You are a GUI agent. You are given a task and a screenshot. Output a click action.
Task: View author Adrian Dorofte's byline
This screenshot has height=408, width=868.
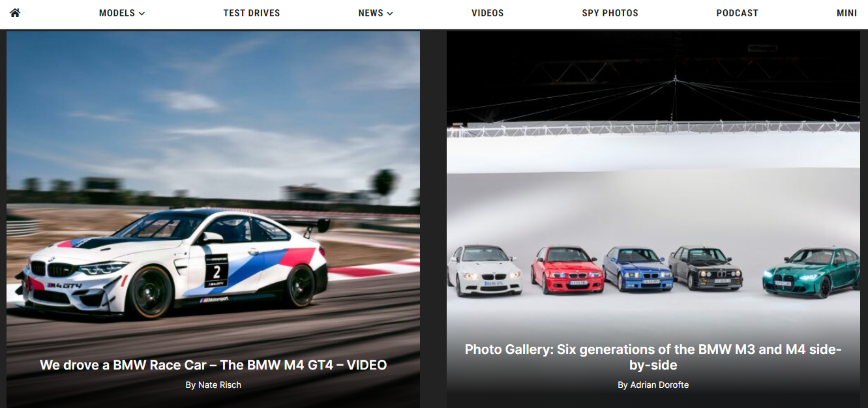coord(653,385)
